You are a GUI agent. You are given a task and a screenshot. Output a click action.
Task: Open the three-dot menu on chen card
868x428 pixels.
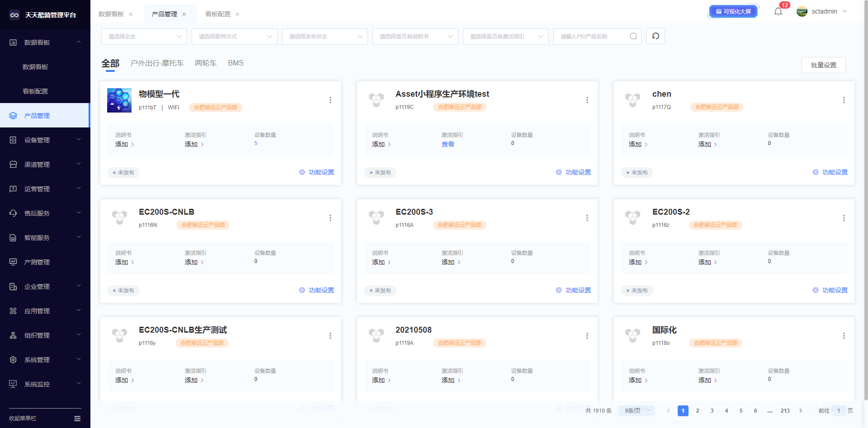click(x=844, y=100)
